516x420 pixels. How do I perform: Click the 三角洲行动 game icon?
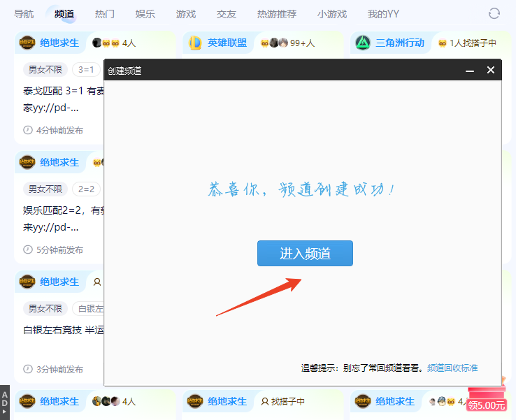click(x=363, y=43)
